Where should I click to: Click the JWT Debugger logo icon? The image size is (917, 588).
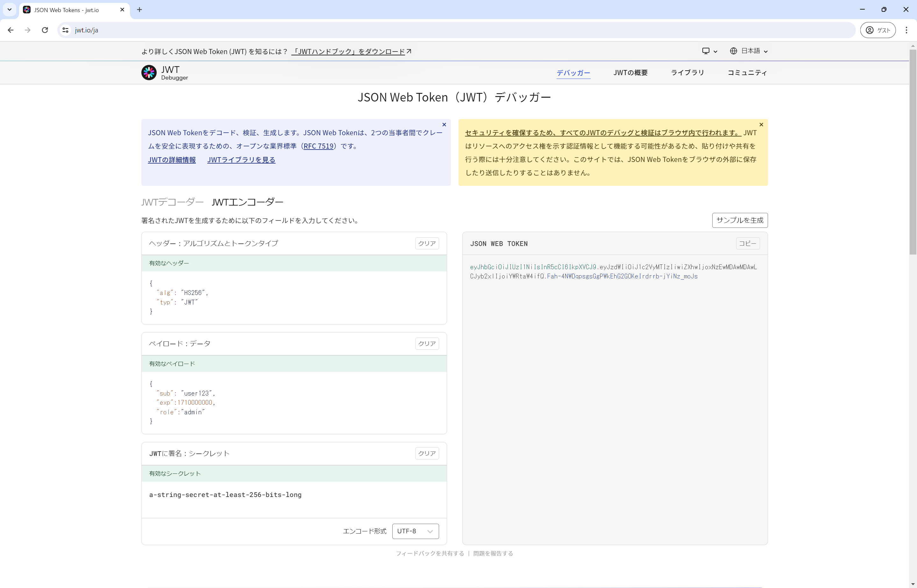coord(149,73)
